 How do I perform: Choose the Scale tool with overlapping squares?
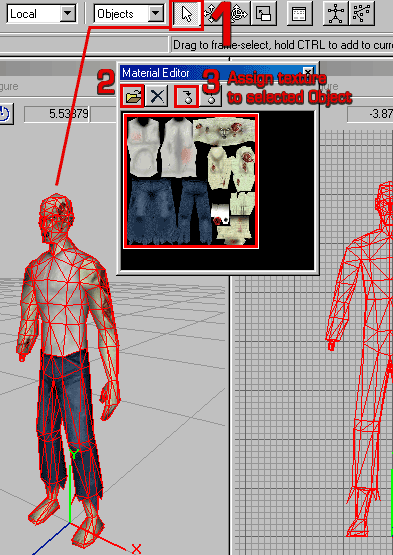[263, 14]
